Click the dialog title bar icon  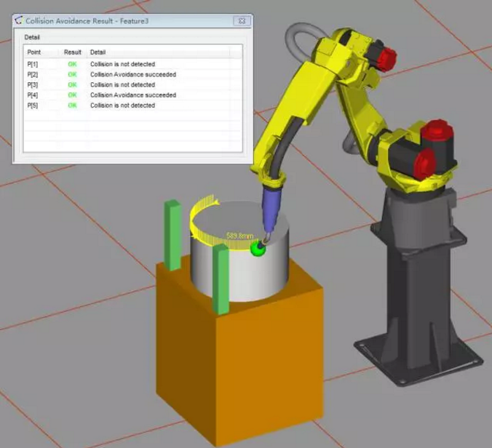pyautogui.click(x=19, y=20)
